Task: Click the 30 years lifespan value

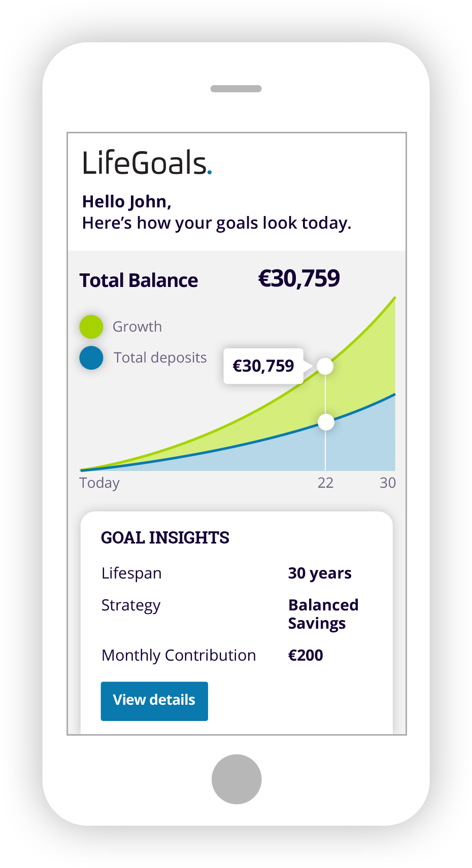Action: (x=320, y=573)
